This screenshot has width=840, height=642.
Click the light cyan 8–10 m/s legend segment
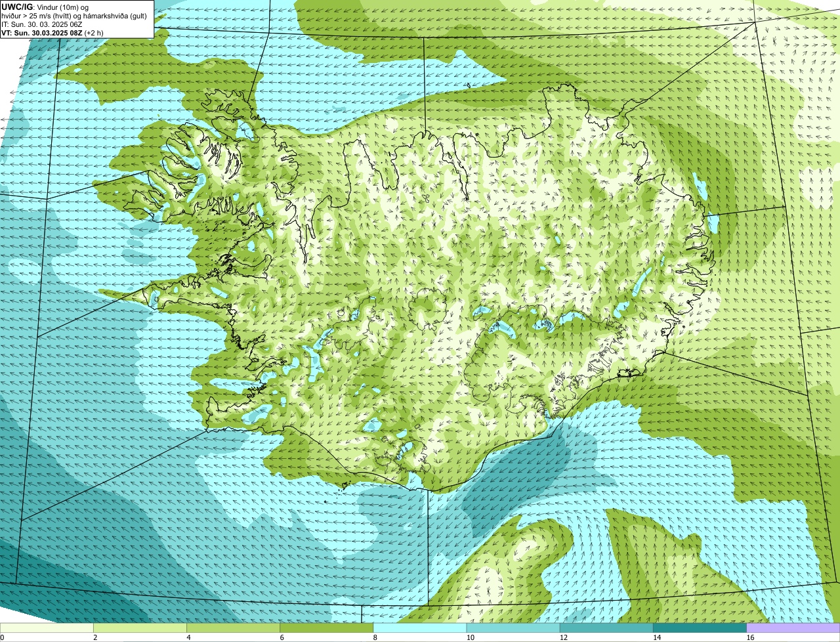420,628
